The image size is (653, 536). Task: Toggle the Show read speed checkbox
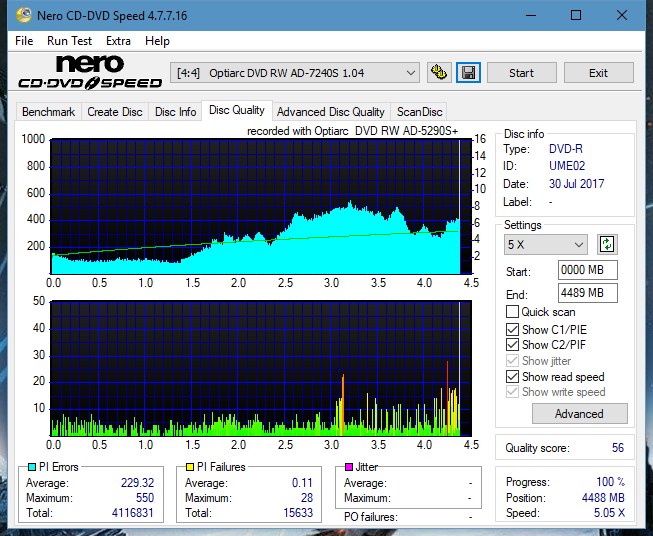[x=512, y=376]
